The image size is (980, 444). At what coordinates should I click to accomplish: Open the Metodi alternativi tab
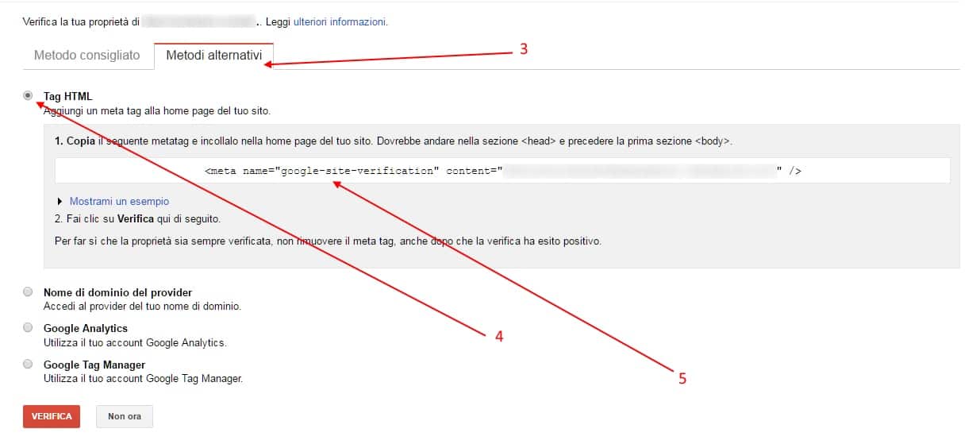pyautogui.click(x=213, y=56)
